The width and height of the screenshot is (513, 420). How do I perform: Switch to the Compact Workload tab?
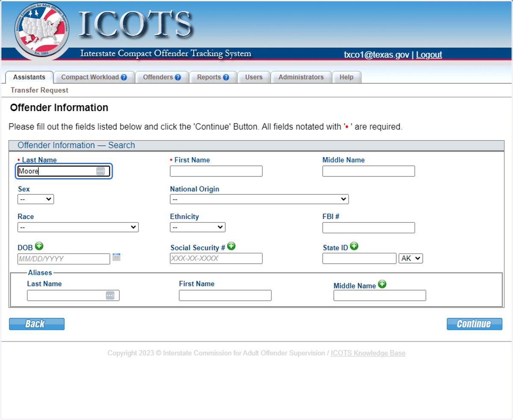[x=94, y=77]
